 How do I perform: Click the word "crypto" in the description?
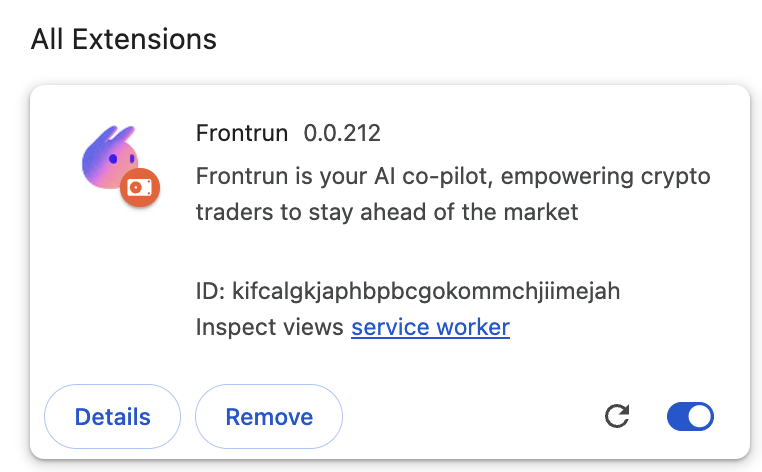click(x=678, y=177)
